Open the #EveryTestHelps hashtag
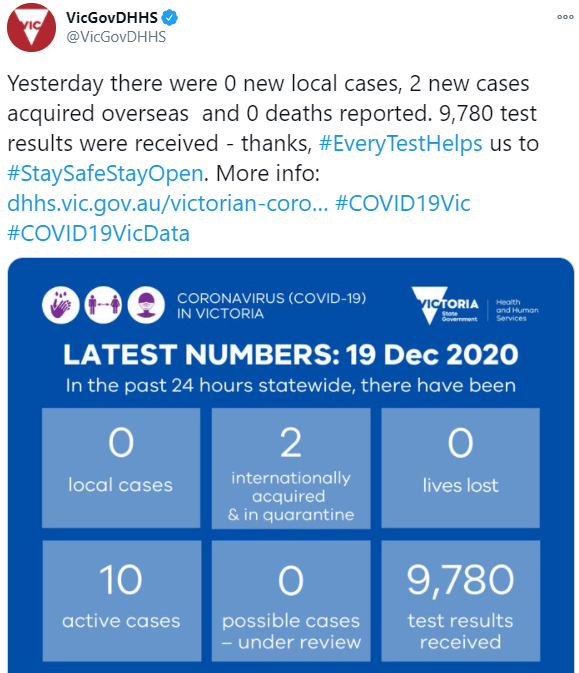The image size is (579, 673). 400,143
